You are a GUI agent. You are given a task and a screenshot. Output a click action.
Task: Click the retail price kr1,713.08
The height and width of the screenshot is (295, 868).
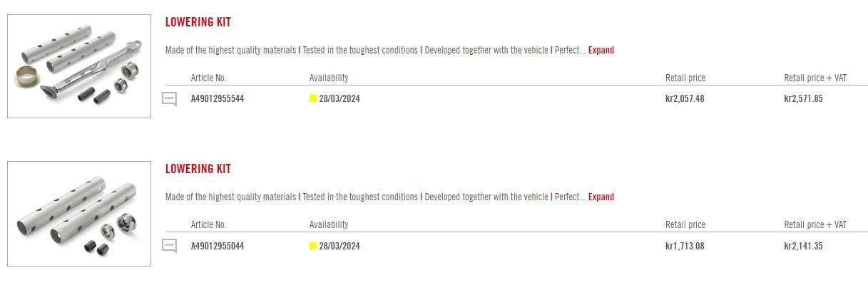tap(684, 247)
